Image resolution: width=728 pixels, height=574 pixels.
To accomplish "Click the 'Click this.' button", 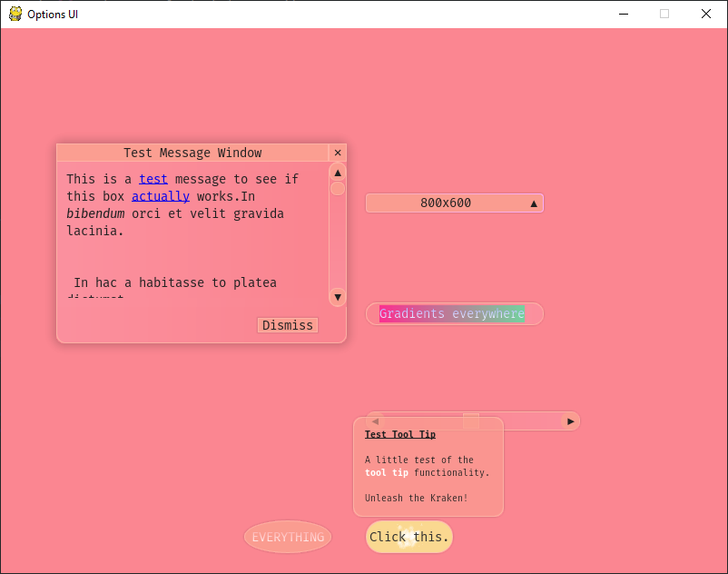I will click(x=409, y=537).
